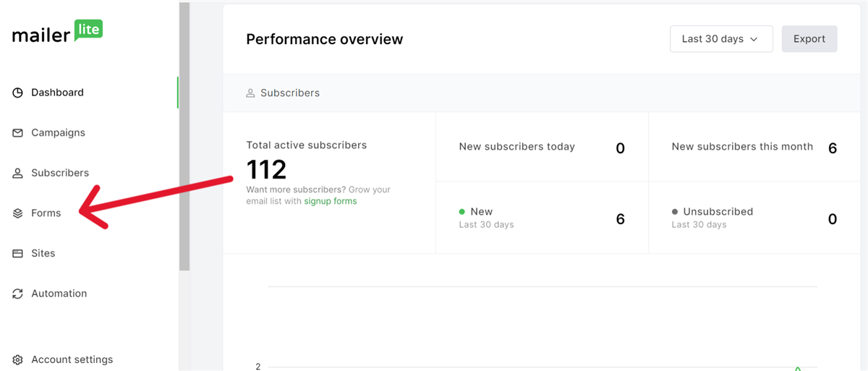868x371 pixels.
Task: Open the Campaigns menu item
Action: 58,133
